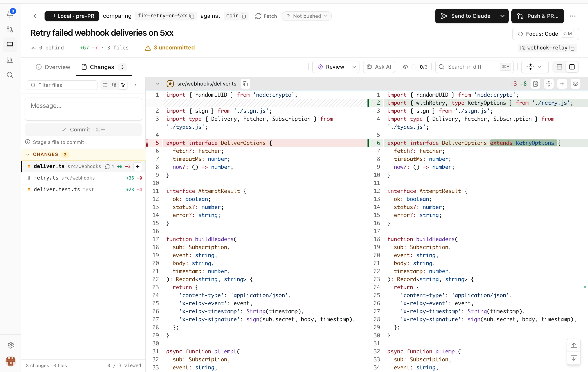The width and height of the screenshot is (588, 372).
Task: Open settings gear in sidebar
Action: click(10, 345)
